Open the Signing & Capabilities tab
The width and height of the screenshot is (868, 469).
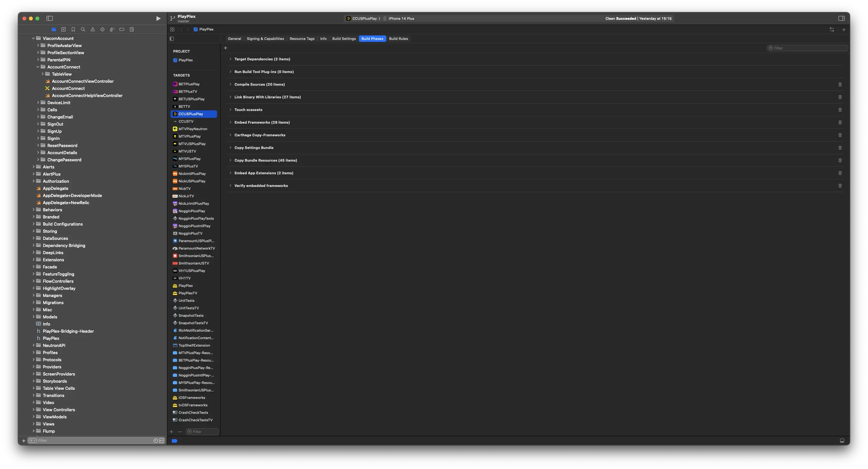click(x=265, y=38)
